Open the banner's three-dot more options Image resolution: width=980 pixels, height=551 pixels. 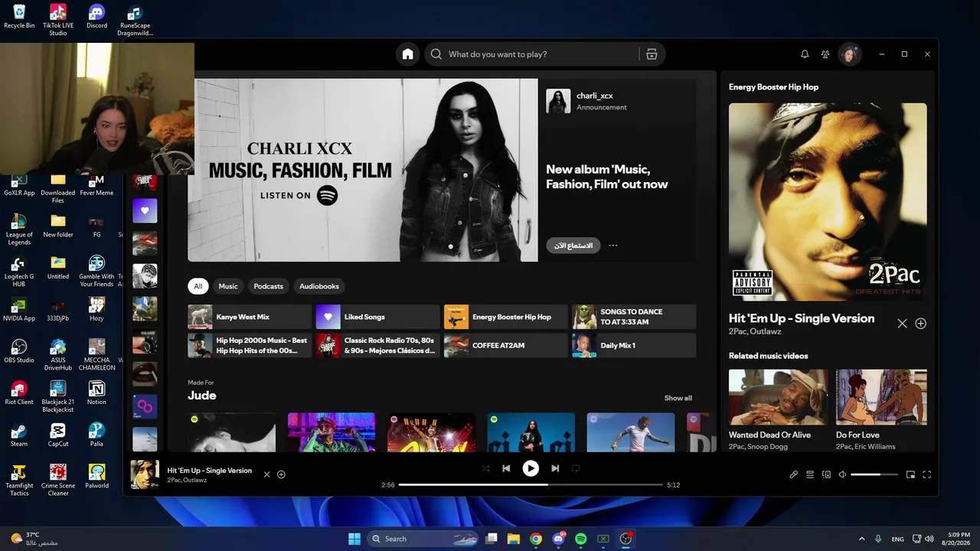(x=612, y=246)
